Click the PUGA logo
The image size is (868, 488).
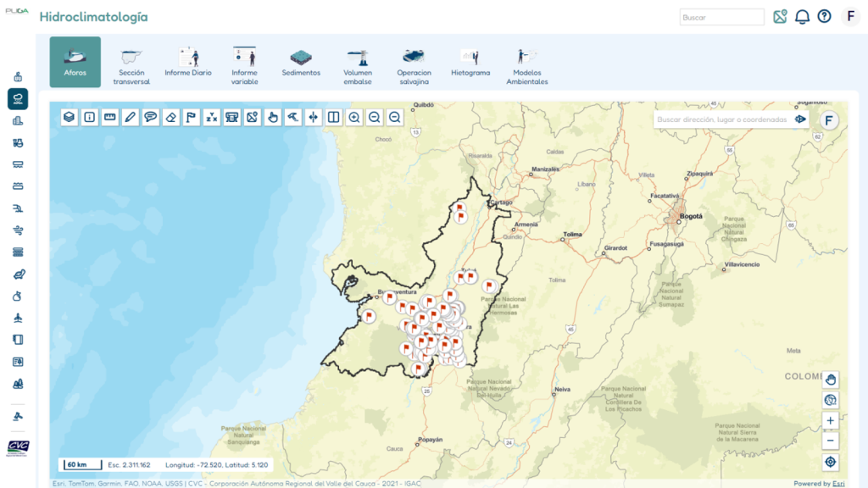(17, 10)
